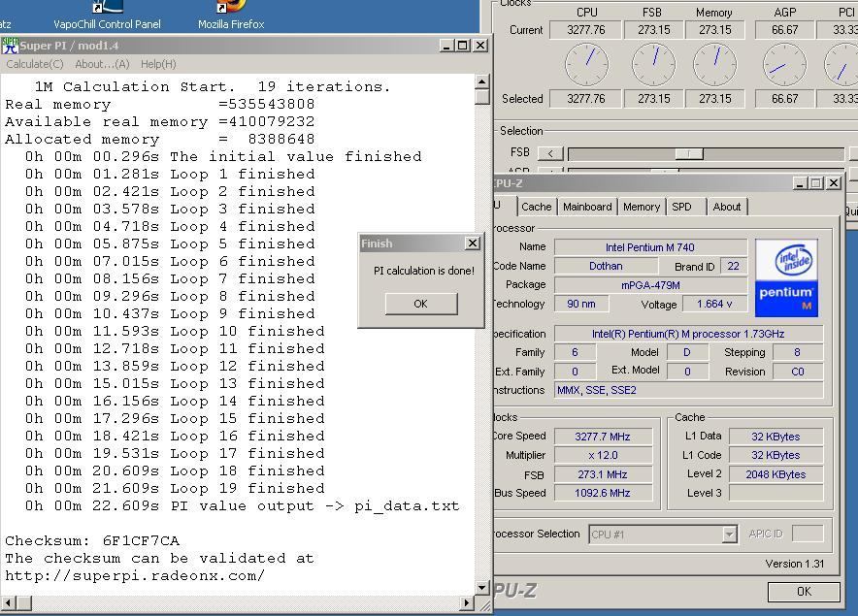
Task: Click the Current AGP value 66.67
Action: (784, 29)
